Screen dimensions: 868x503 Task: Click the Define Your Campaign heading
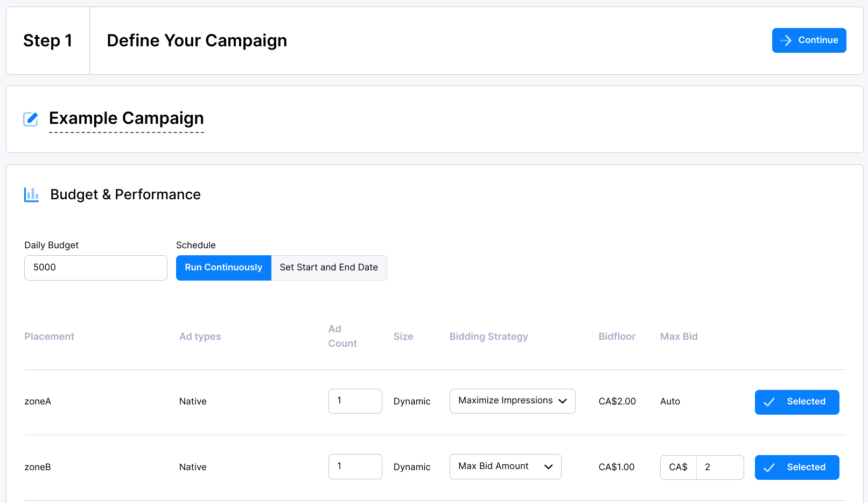197,41
